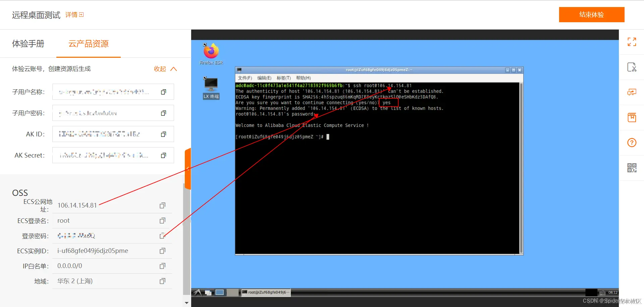Screen dimensions: 644x307
Task: Click the 子用户密码 input field
Action: point(113,113)
